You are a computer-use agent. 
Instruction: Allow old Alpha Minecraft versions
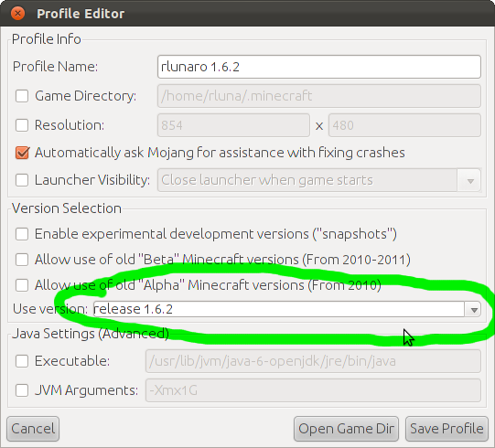coord(22,285)
